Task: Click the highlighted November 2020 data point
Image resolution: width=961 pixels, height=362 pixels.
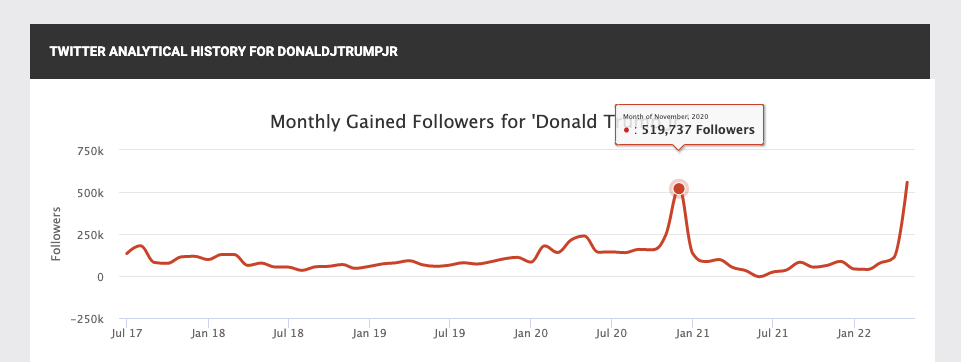Action: point(678,189)
